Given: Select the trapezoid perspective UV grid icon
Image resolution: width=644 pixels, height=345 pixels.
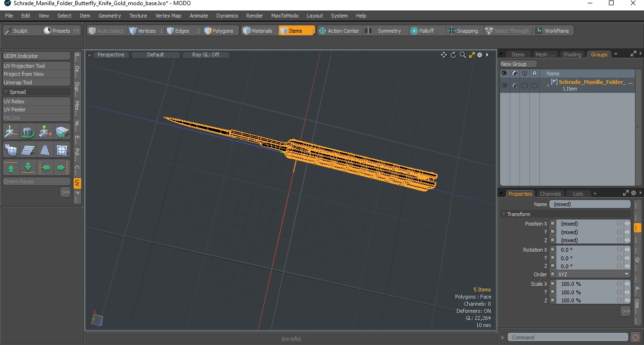Looking at the screenshot, I should point(45,150).
